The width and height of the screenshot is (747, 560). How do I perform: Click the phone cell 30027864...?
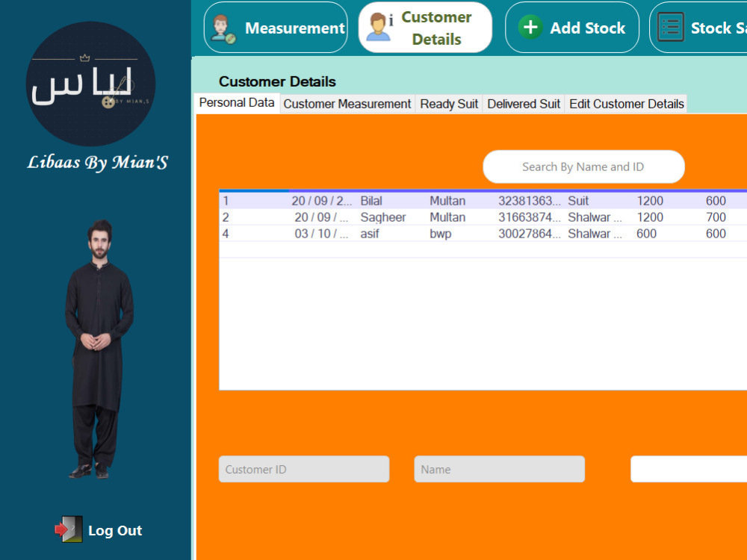click(x=530, y=234)
